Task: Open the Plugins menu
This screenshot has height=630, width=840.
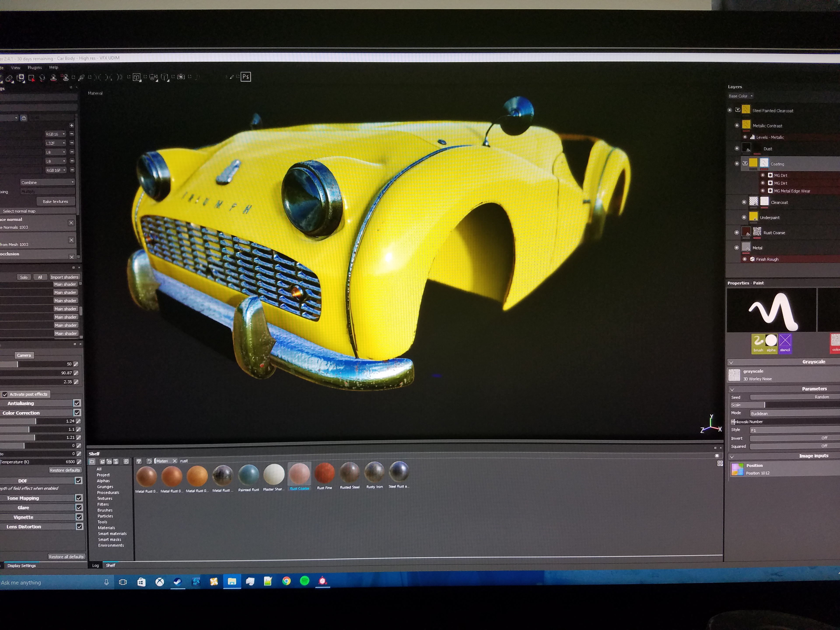Action: 35,67
